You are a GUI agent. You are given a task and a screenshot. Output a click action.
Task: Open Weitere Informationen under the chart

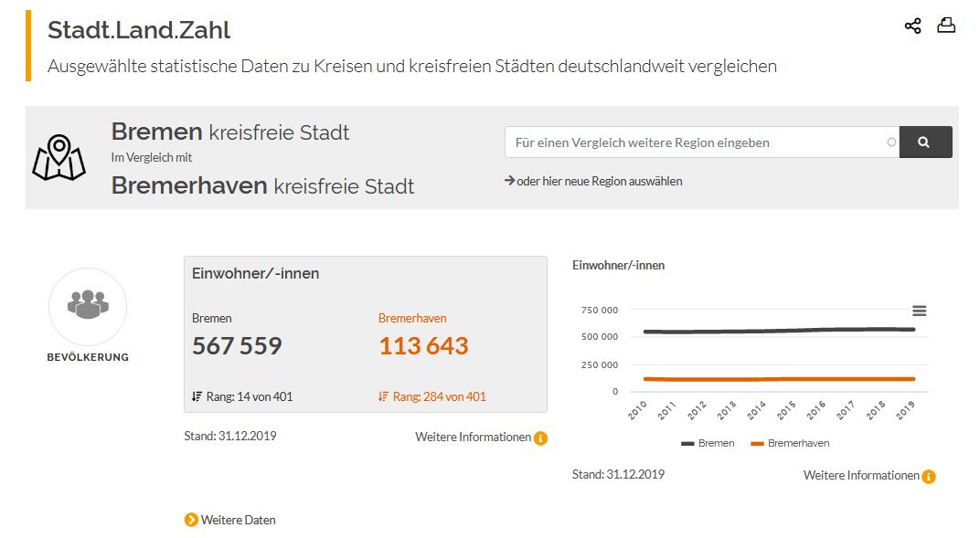(x=861, y=476)
